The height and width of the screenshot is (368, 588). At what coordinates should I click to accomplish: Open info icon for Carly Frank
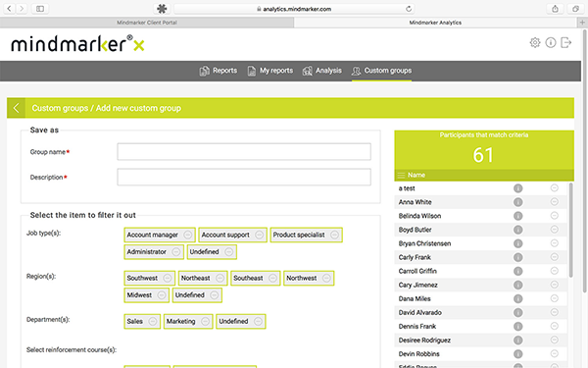pos(517,257)
